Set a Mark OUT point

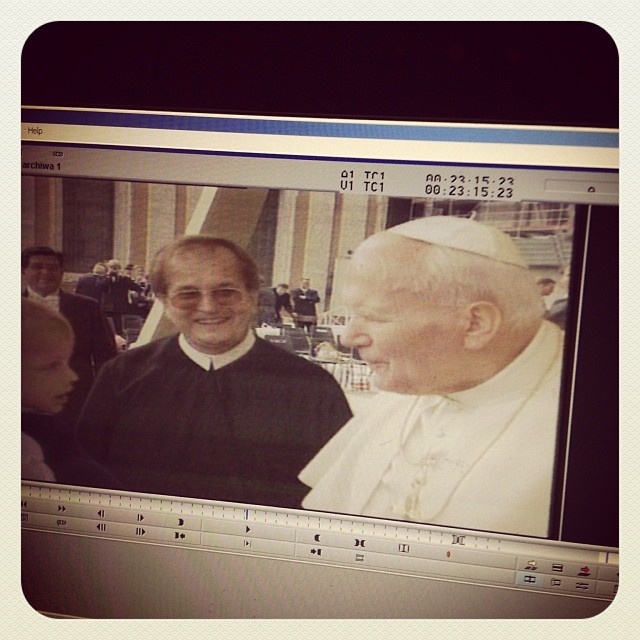317,538
